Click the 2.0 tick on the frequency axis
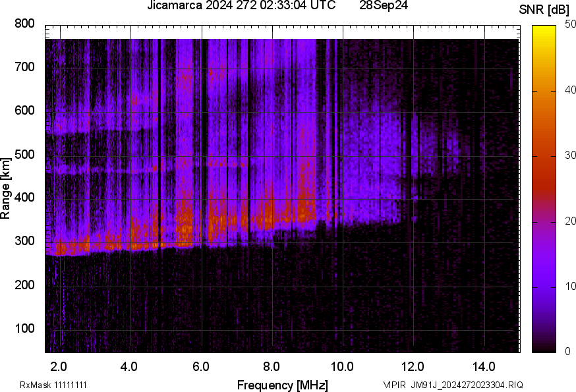This screenshot has height=392, width=576. [x=59, y=366]
